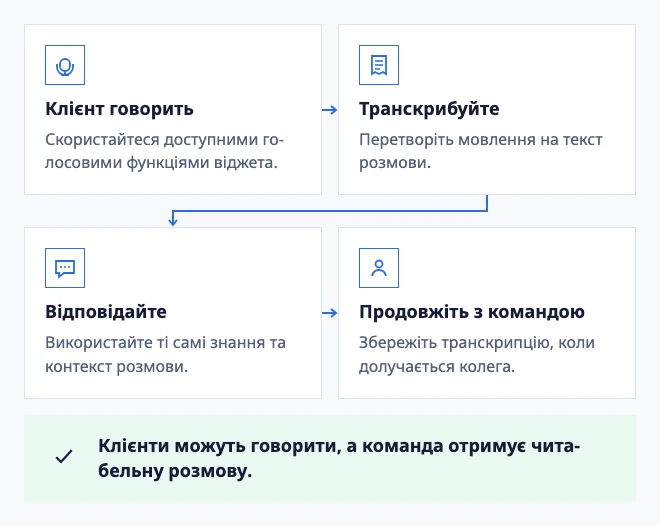The width and height of the screenshot is (660, 526).
Task: Click the person icon above Продовжіть з командою
Action: pos(379,268)
